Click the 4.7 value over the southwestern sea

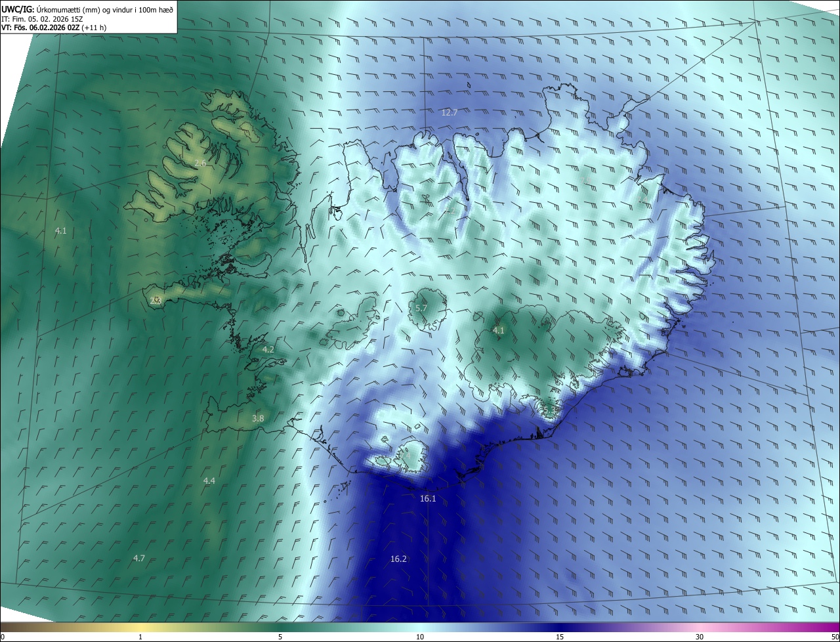[x=138, y=558]
